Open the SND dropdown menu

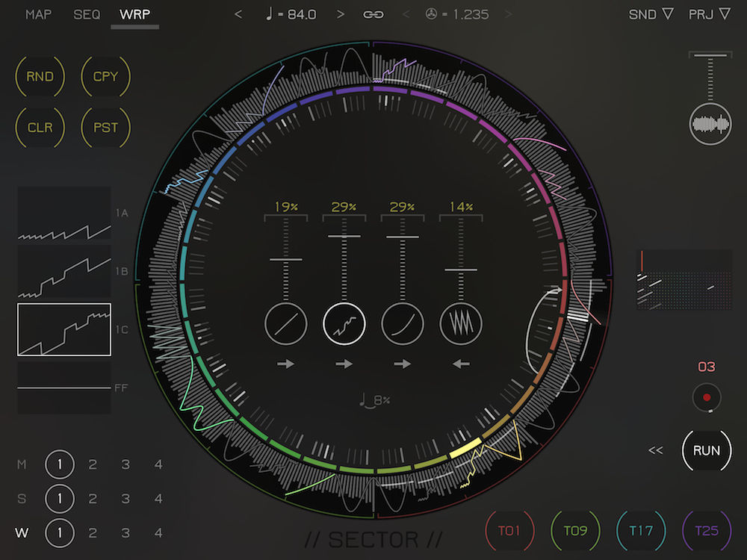(651, 14)
